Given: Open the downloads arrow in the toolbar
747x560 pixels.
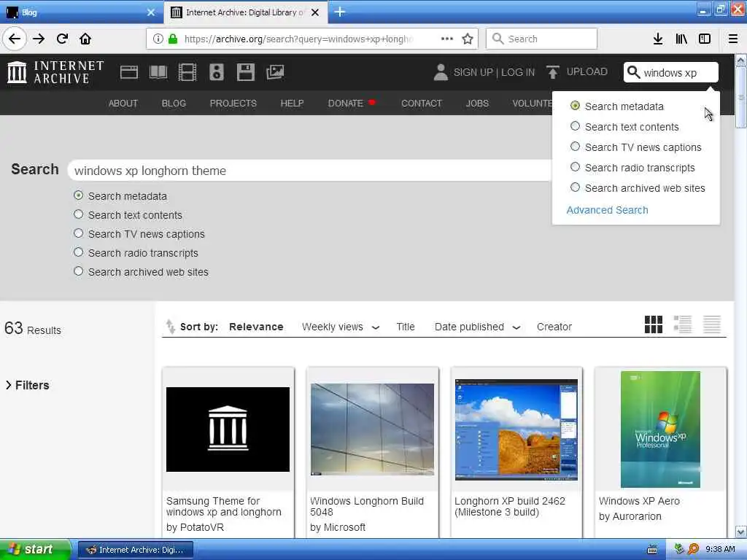Looking at the screenshot, I should coord(658,39).
